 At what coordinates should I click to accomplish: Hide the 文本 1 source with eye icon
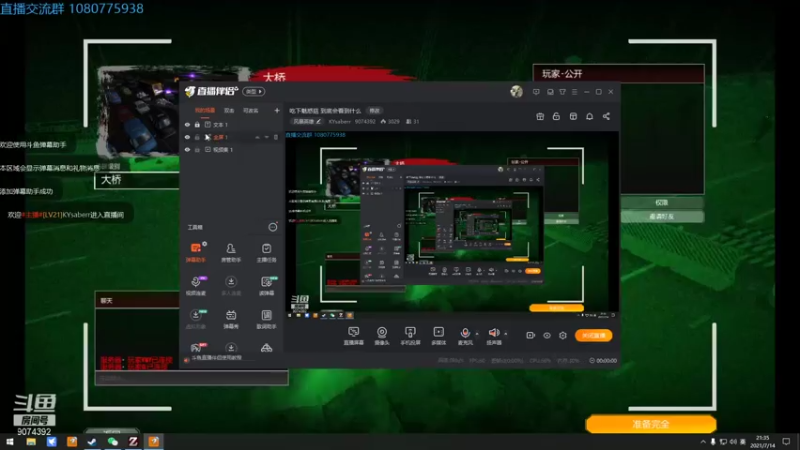click(187, 124)
